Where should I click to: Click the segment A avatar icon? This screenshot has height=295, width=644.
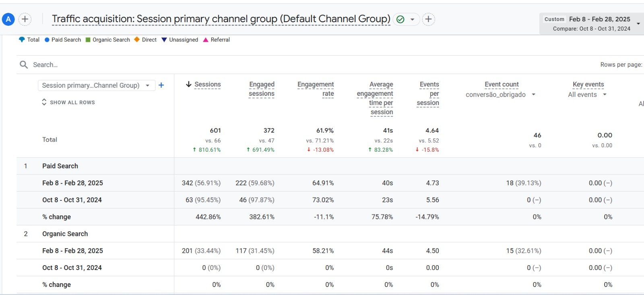8,19
